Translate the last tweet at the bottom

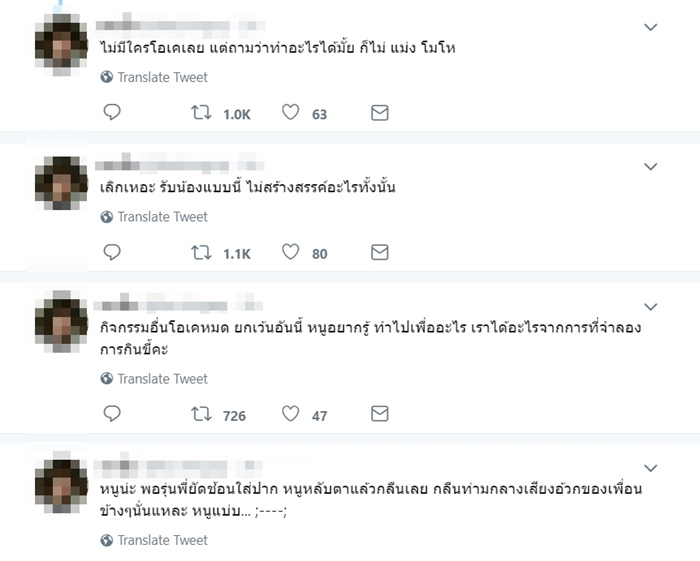tap(161, 540)
